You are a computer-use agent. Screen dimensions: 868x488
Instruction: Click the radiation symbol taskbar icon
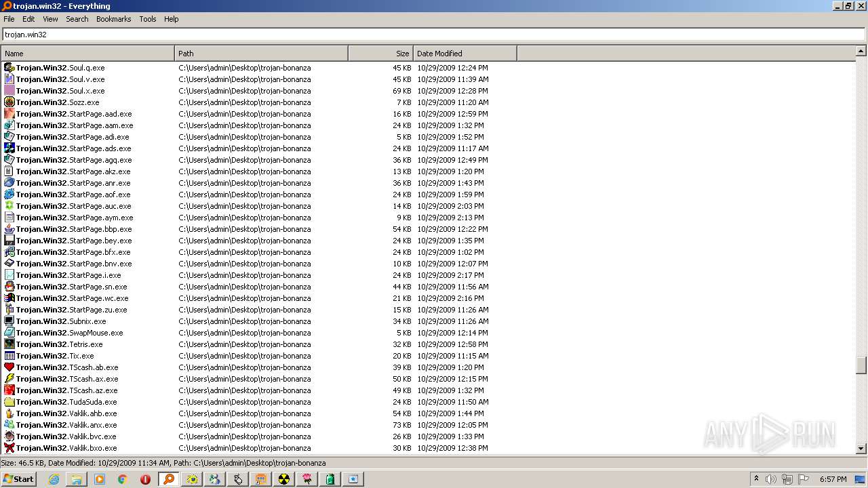tap(284, 479)
